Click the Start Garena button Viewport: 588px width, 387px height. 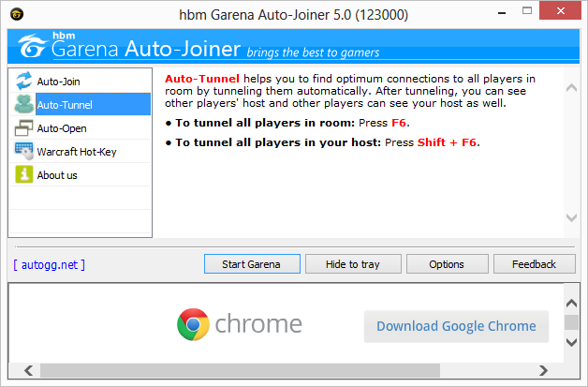tap(252, 264)
